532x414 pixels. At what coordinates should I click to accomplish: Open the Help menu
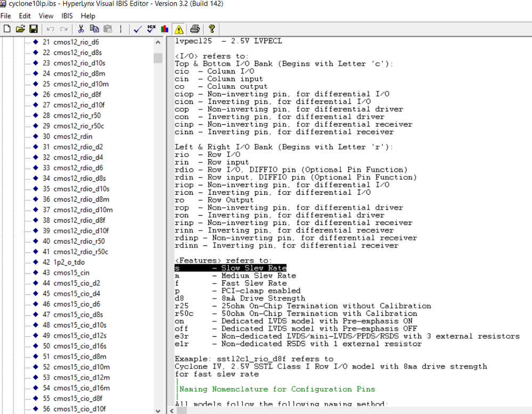click(x=88, y=16)
